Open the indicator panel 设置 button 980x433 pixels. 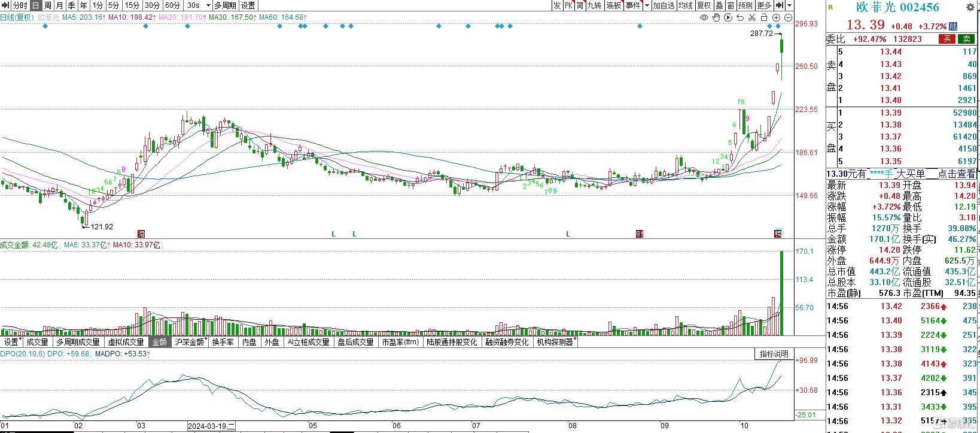pos(11,342)
